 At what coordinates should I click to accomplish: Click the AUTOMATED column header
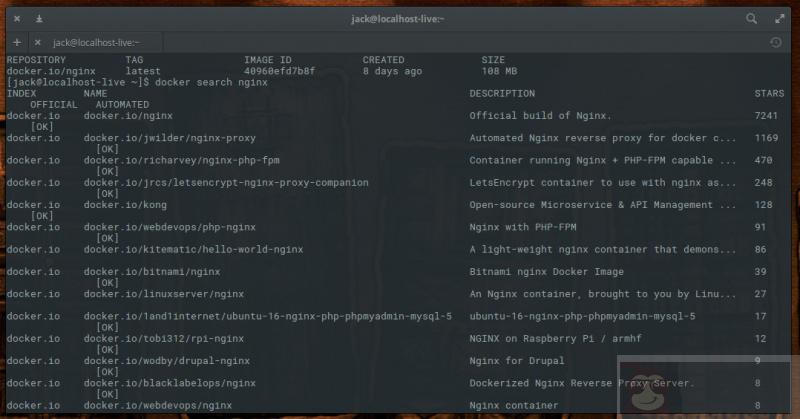122,105
